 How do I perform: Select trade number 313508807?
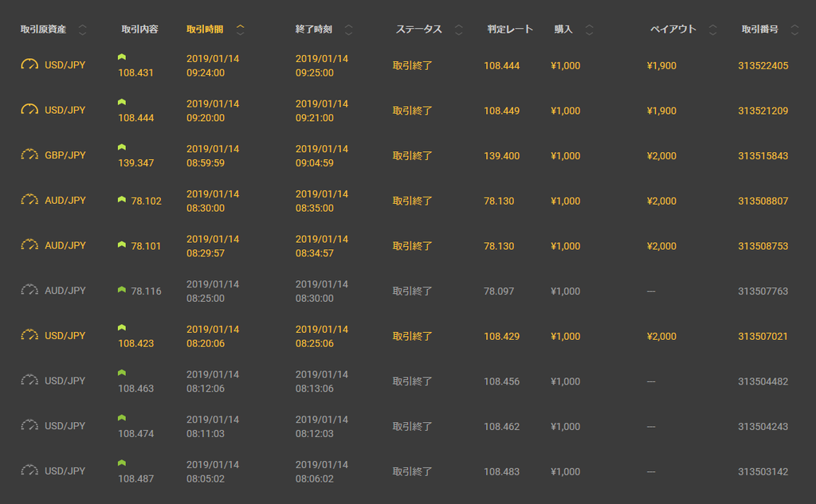point(763,201)
